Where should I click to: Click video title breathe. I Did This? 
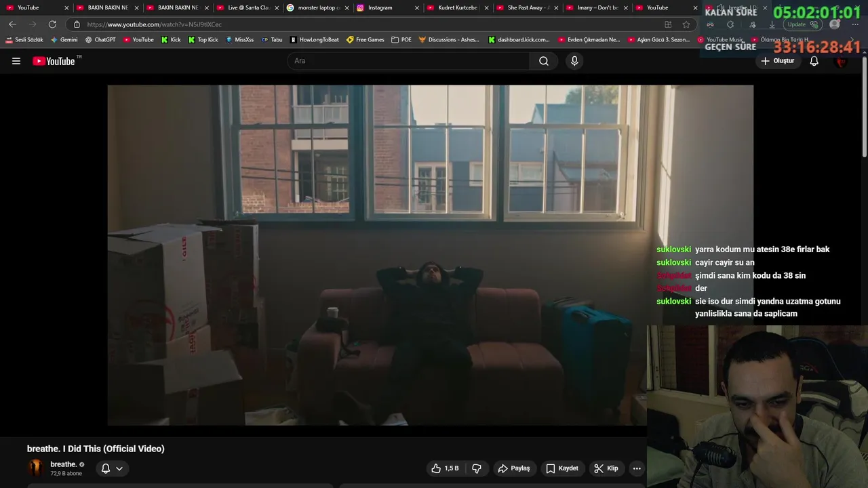pyautogui.click(x=96, y=449)
